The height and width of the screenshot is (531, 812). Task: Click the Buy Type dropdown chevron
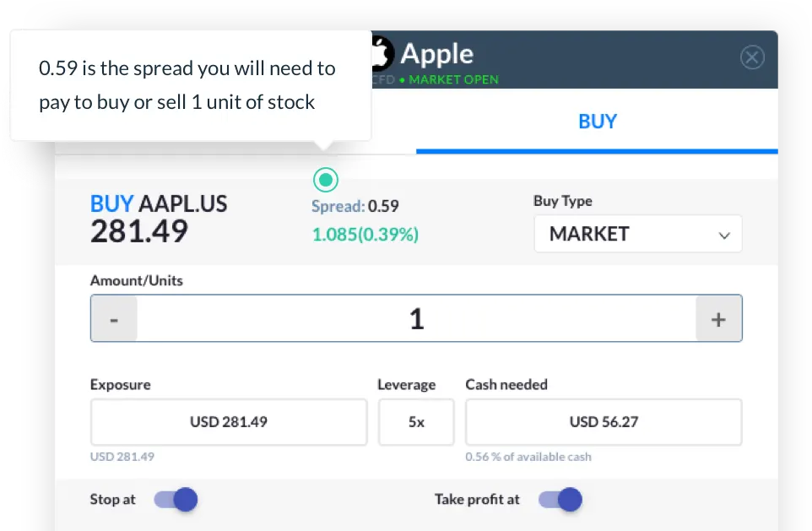coord(723,236)
